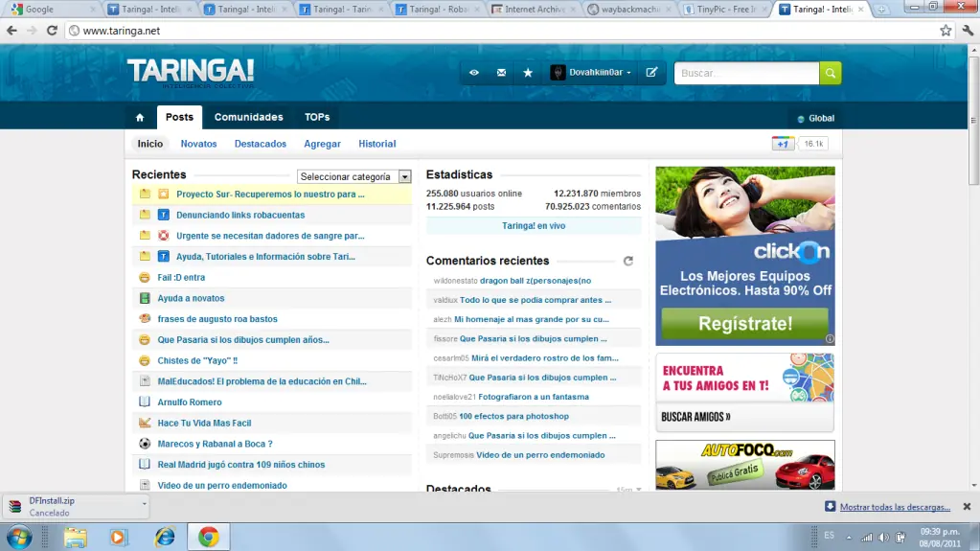The width and height of the screenshot is (980, 551).
Task: Open the Historial sub-tab
Action: pos(376,144)
